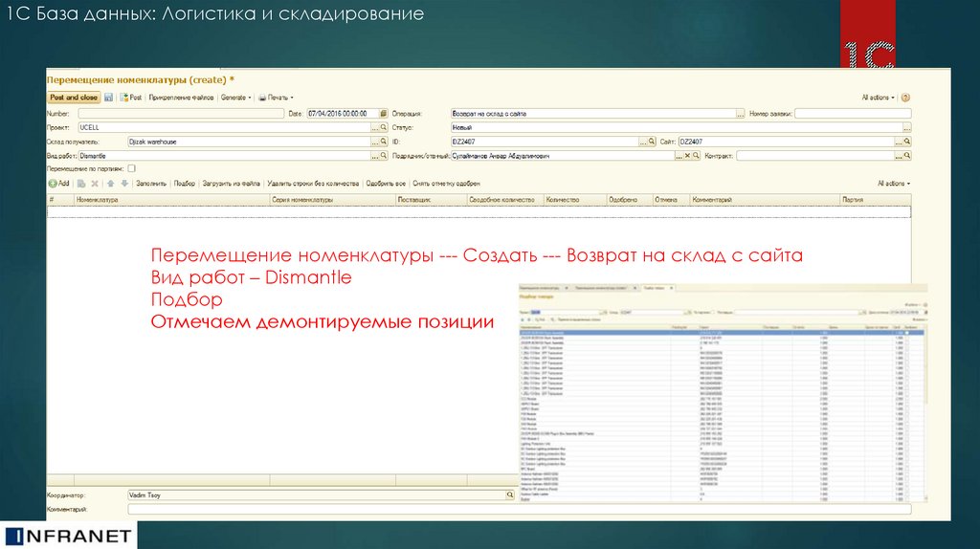Click the Подбор button
This screenshot has width=980, height=549.
click(x=185, y=184)
